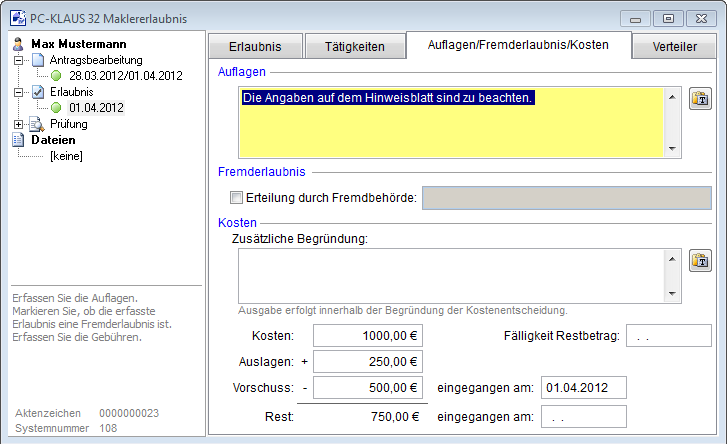Click the Antragsbearbeitung document icon
Screen dimensions: 727x444
click(x=37, y=60)
